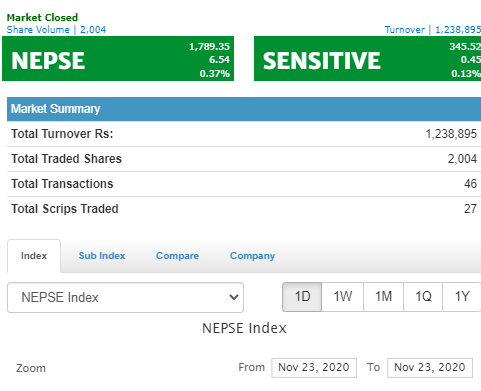Screen dimensions: 481x391
Task: Click the Market Summary header
Action: pyautogui.click(x=244, y=109)
